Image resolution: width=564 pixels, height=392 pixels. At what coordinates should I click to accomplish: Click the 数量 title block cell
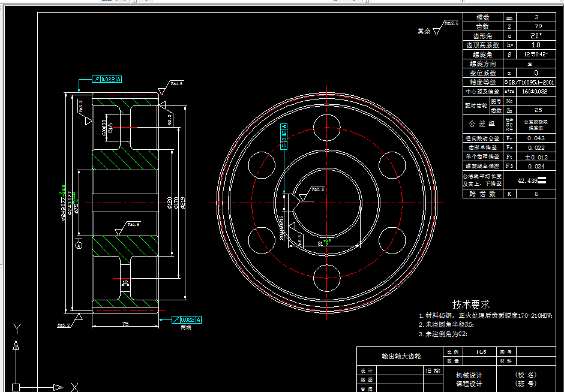click(x=453, y=361)
